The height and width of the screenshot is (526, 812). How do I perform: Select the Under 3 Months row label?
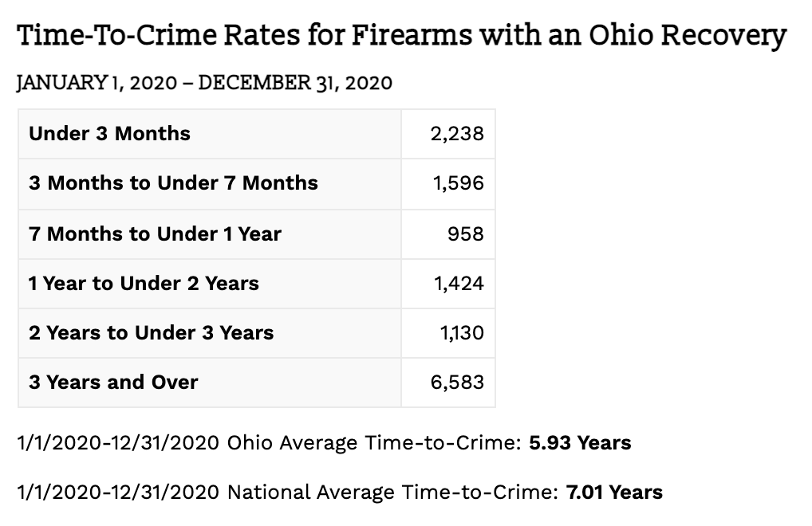(109, 133)
